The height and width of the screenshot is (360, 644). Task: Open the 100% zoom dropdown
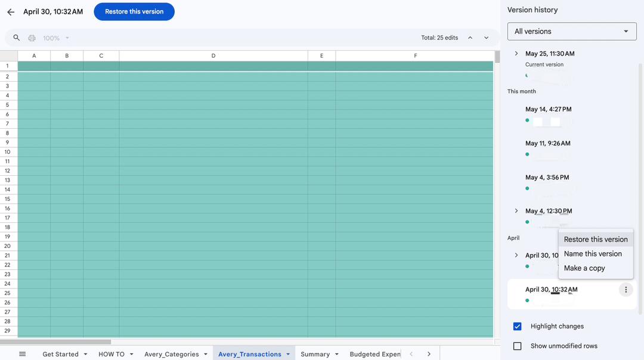56,38
